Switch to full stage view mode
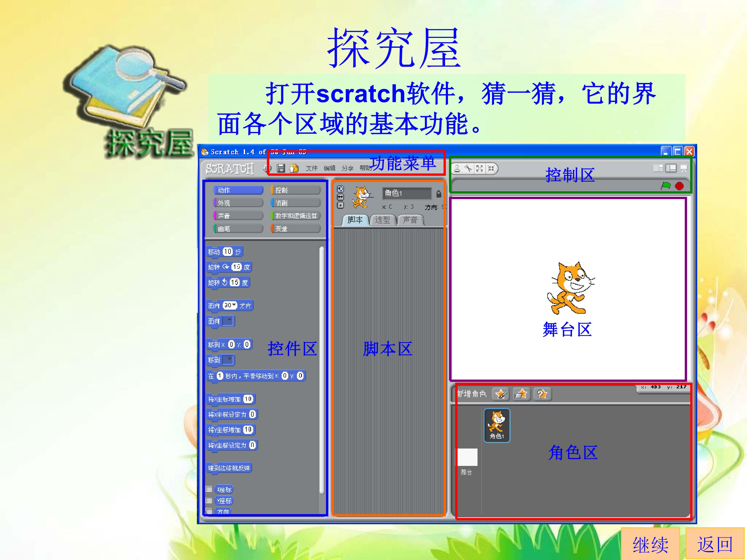This screenshot has height=560, width=747. coord(671,168)
